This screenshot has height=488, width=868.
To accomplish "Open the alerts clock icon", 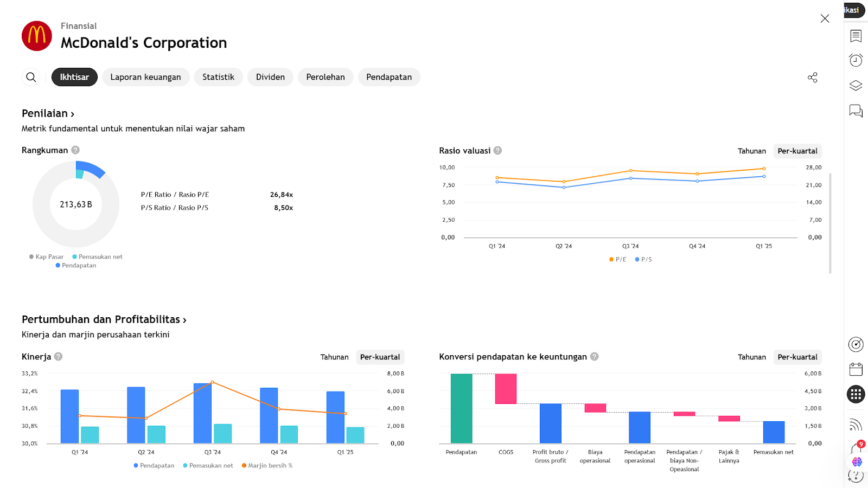I will pos(856,60).
